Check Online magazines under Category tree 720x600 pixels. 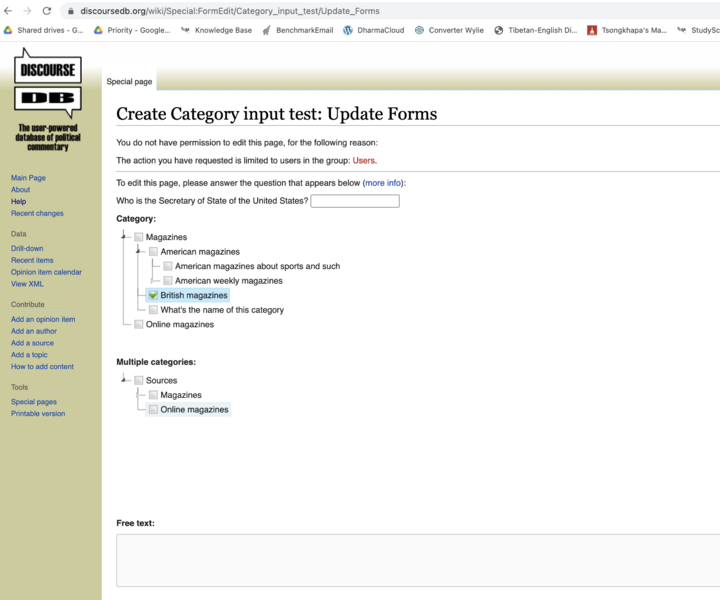pyautogui.click(x=139, y=325)
